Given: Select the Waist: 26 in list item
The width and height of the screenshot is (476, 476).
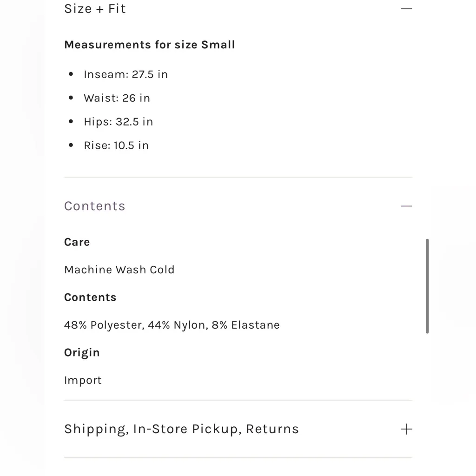Looking at the screenshot, I should click(x=117, y=98).
